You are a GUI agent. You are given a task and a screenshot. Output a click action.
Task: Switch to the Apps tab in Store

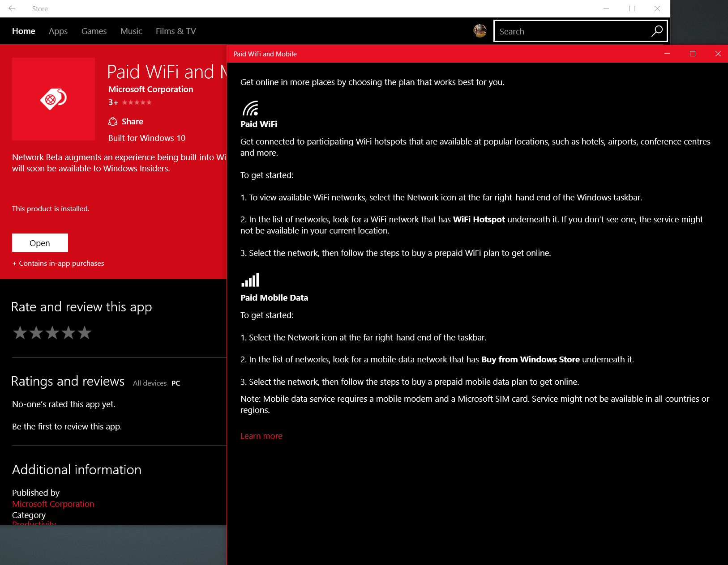point(58,31)
